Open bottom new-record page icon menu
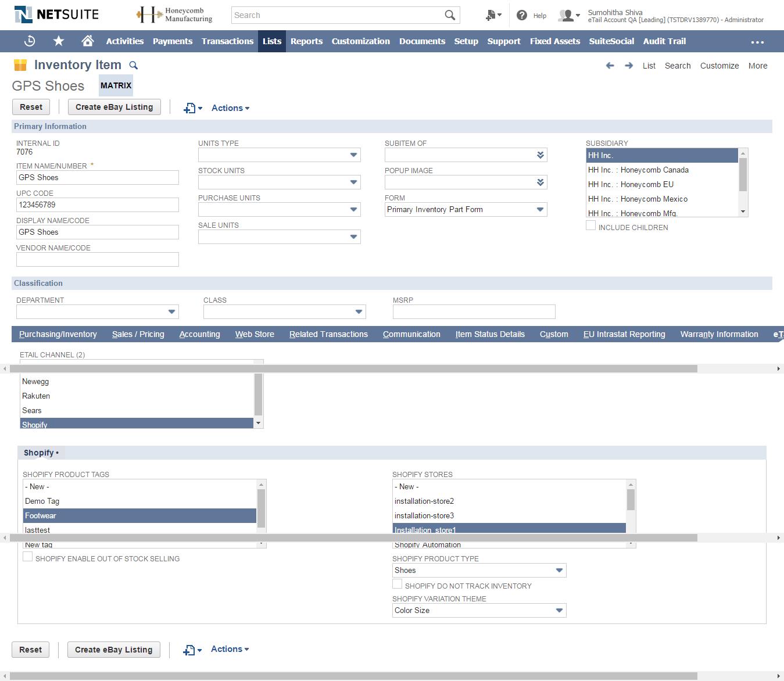 click(x=192, y=650)
